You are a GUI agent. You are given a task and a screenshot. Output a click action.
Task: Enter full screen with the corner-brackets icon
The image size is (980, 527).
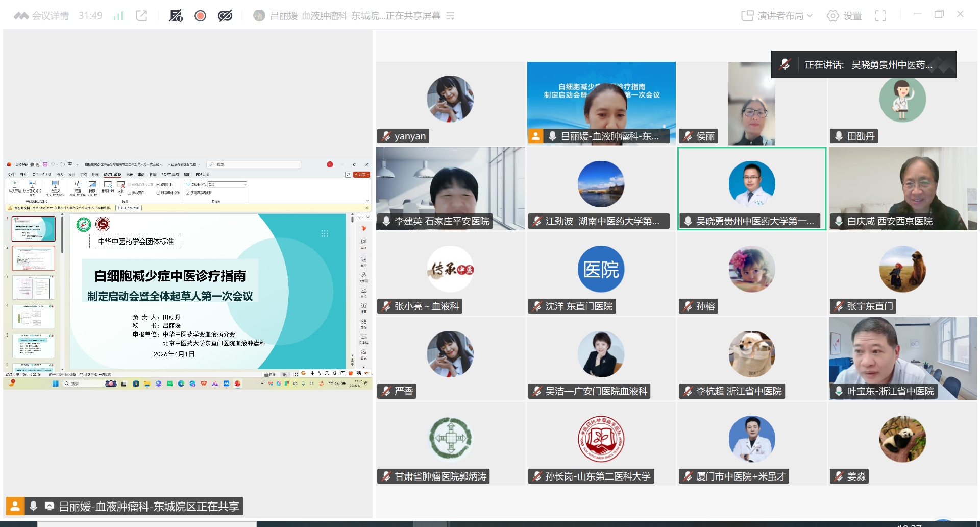coord(880,16)
